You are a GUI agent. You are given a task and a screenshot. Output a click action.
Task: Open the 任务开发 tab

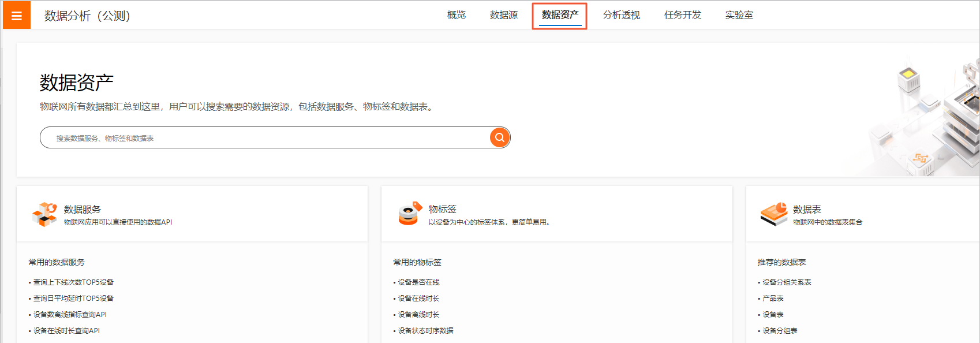pos(683,15)
